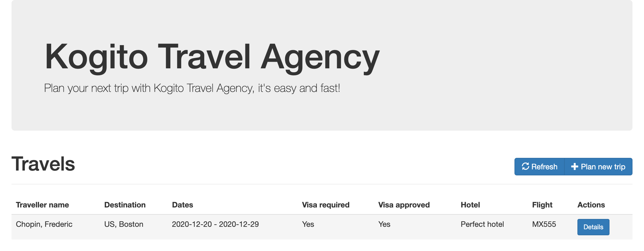Click the Refresh circular arrows icon
Image resolution: width=644 pixels, height=251 pixels.
525,166
